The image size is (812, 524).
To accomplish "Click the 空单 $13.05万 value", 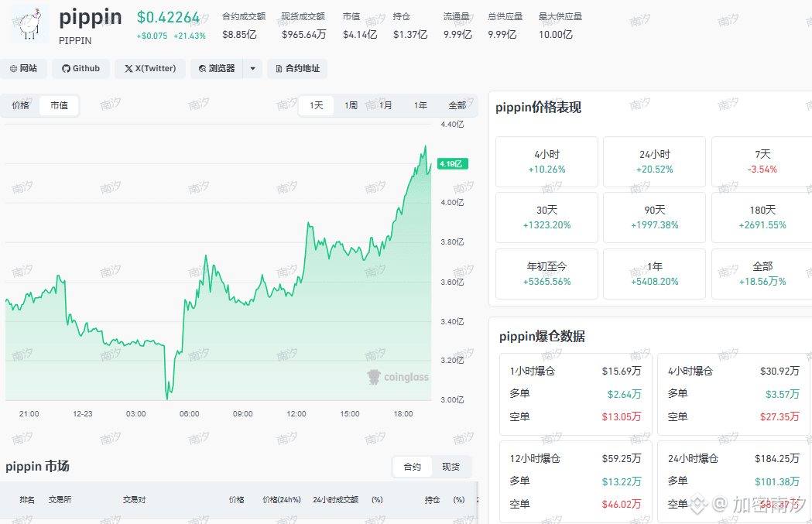I will [622, 416].
